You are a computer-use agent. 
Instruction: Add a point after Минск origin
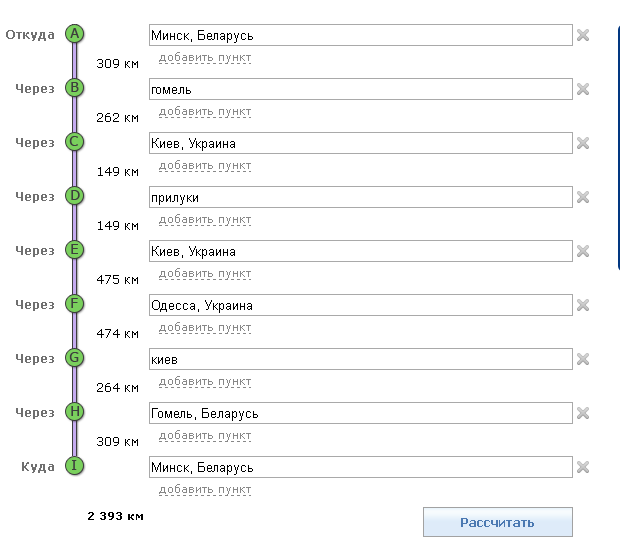(205, 58)
